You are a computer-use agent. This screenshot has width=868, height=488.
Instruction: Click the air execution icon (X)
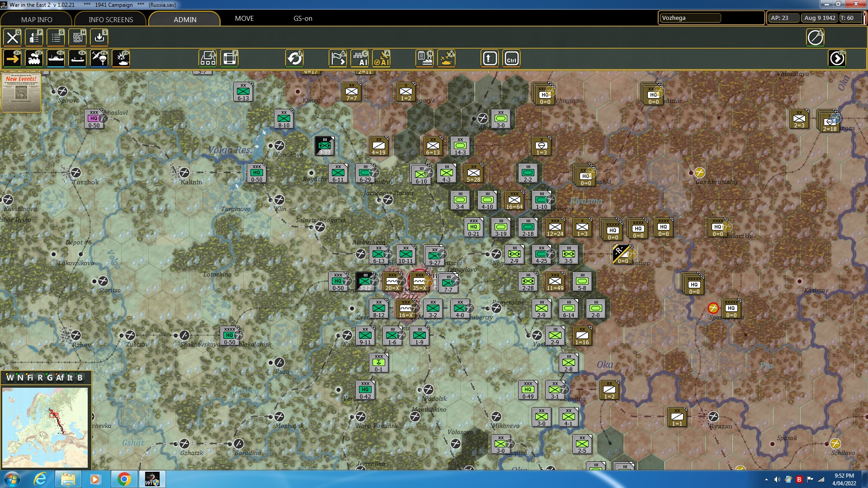(x=446, y=59)
